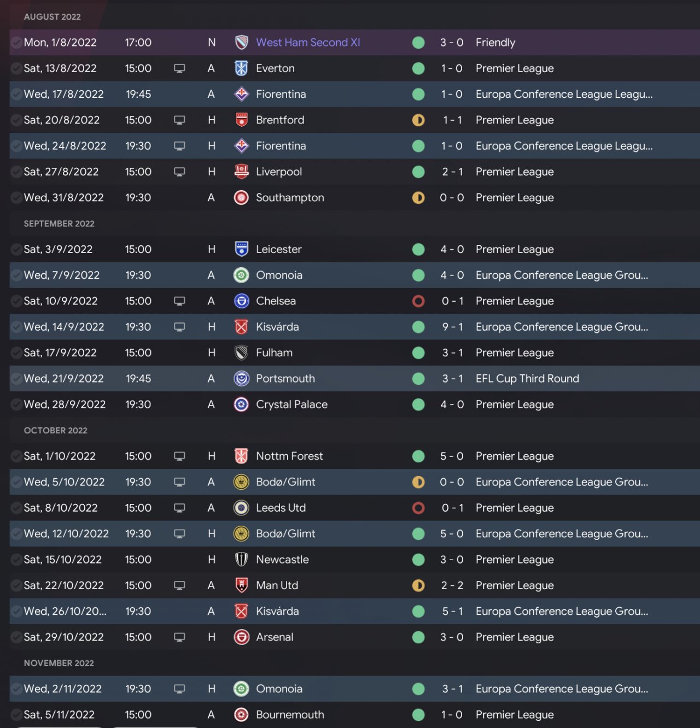700x728 pixels.
Task: Click the red loss indicator for Chelsea match
Action: click(x=418, y=301)
